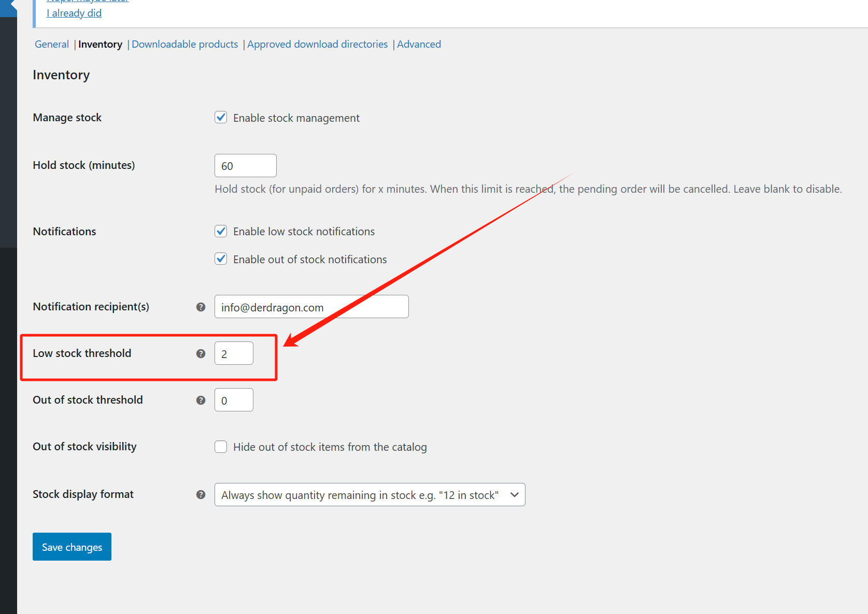This screenshot has height=614, width=868.
Task: Open the Downloadable products tab
Action: 184,44
